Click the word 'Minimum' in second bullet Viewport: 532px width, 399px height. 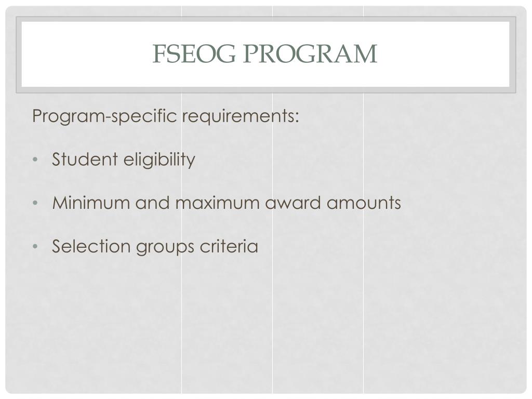pyautogui.click(x=91, y=203)
